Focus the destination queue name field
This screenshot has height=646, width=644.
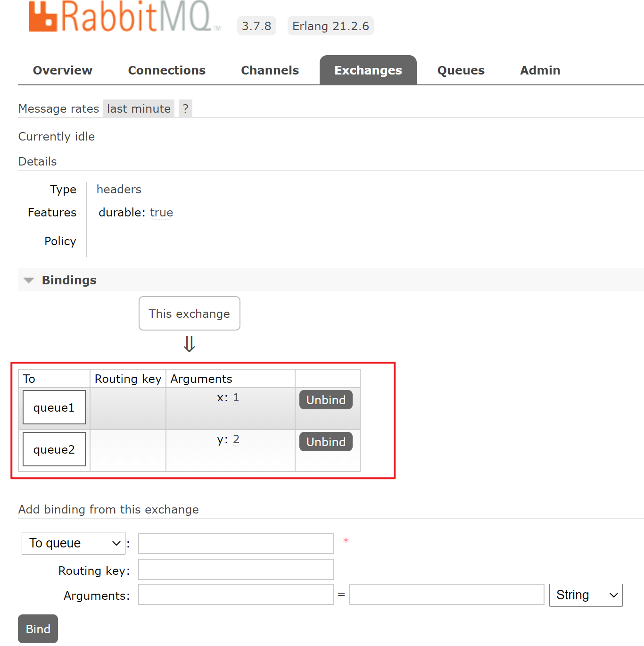(236, 543)
